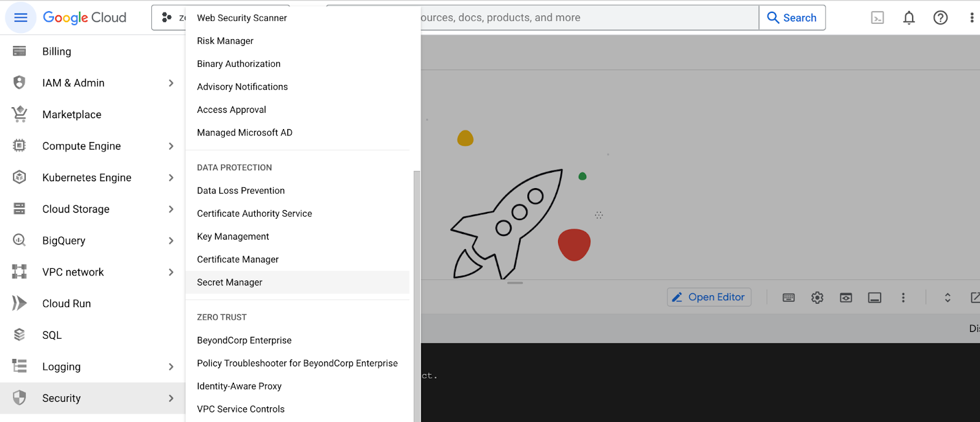Click the web preview icon in Cloud Shell

[x=846, y=298]
